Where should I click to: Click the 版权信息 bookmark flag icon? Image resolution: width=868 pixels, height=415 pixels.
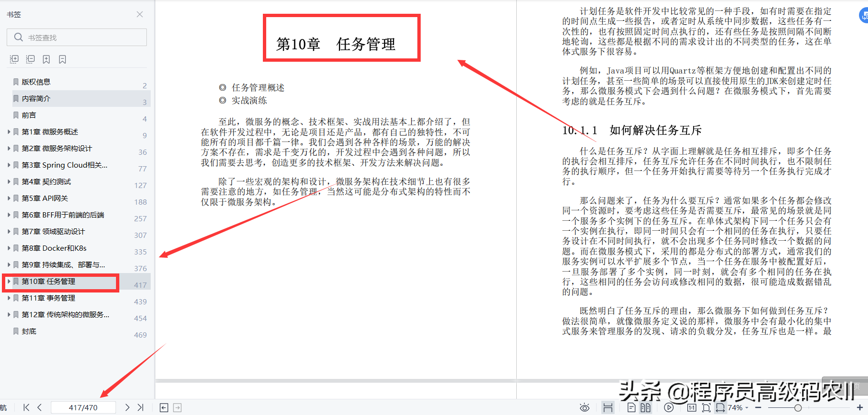click(16, 82)
